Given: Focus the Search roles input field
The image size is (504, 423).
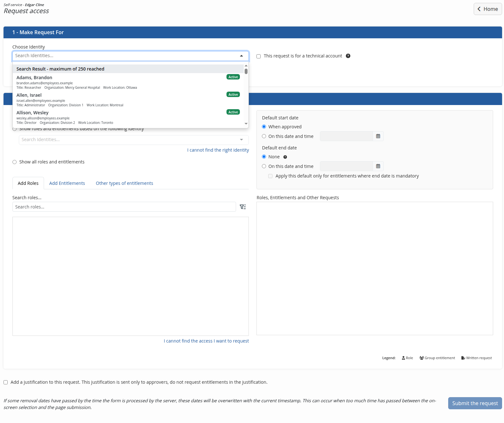Looking at the screenshot, I should coord(124,207).
